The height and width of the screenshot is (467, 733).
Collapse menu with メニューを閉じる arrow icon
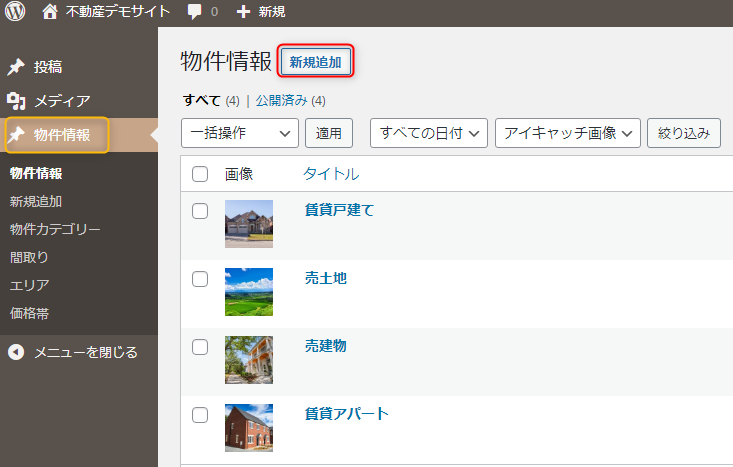click(x=16, y=352)
